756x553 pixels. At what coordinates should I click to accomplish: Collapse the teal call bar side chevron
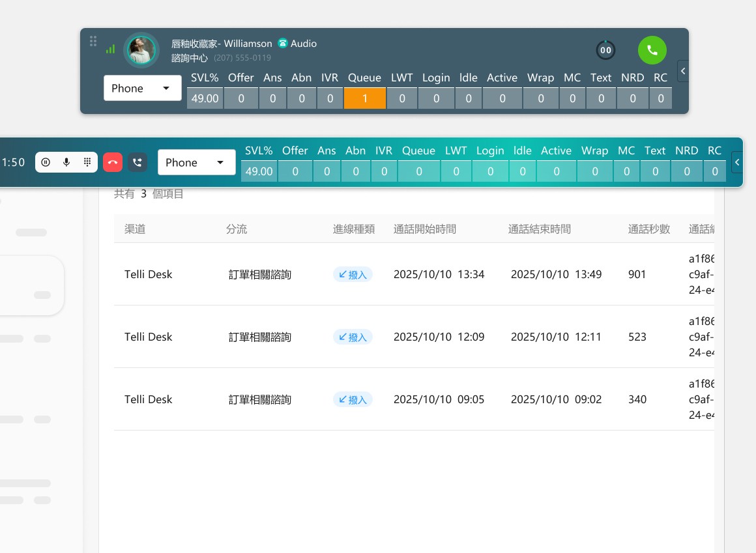point(737,162)
